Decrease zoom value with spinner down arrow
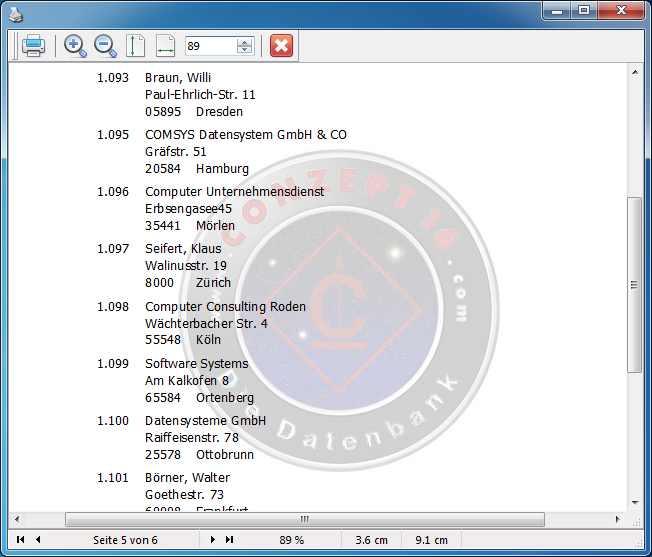The width and height of the screenshot is (652, 557). (x=245, y=50)
